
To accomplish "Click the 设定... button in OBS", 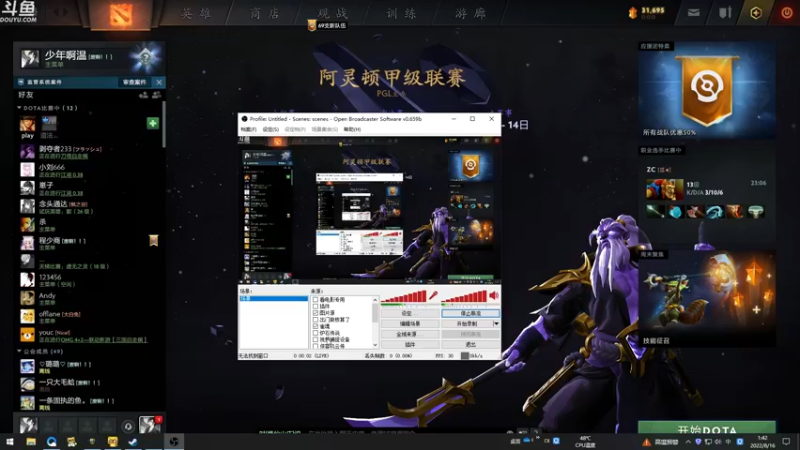I will click(x=410, y=313).
